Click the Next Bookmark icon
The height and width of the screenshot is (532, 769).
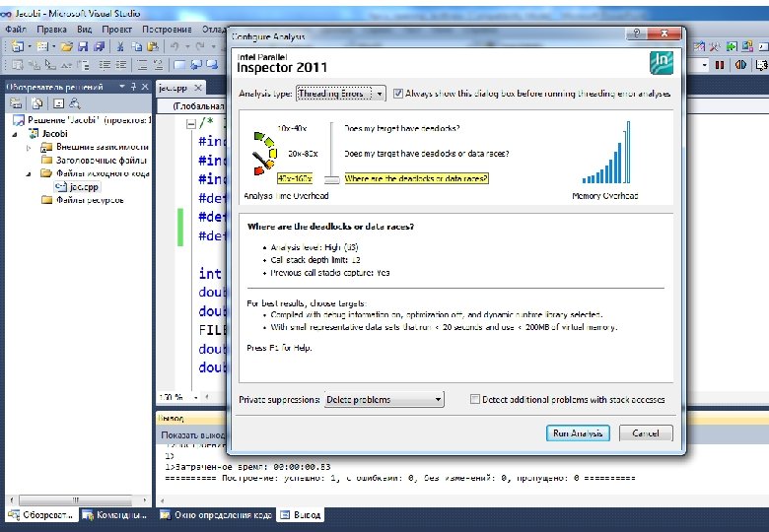[212, 65]
